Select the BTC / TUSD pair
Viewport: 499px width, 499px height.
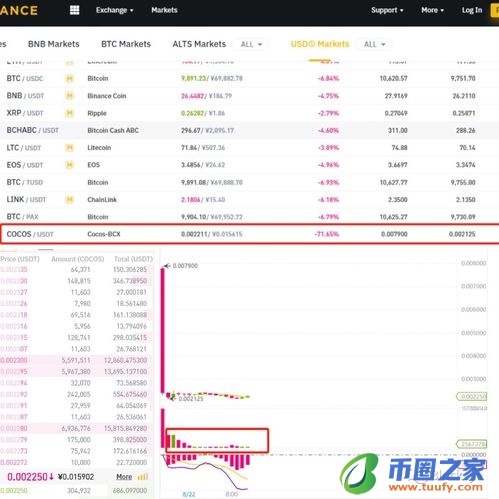[25, 182]
